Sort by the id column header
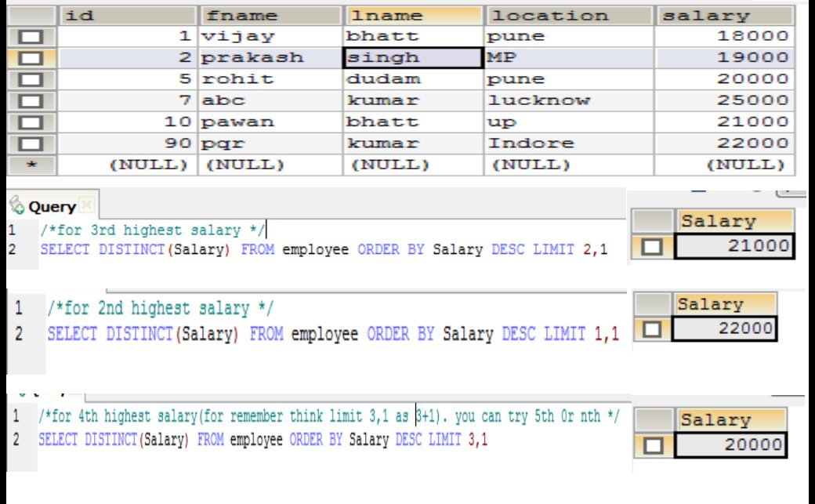 coord(128,16)
